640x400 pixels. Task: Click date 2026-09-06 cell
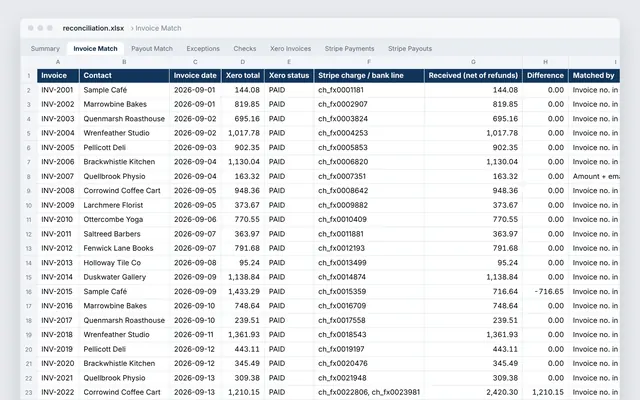(x=195, y=220)
